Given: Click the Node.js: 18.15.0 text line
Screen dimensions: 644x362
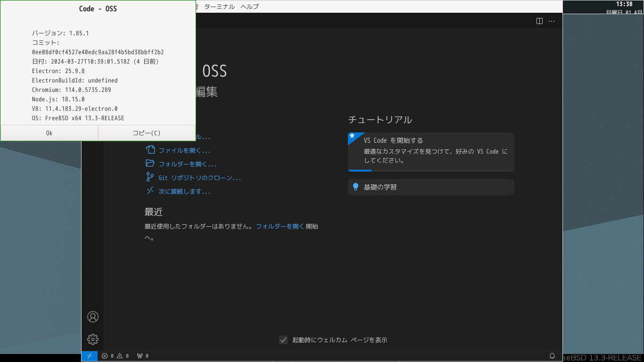Looking at the screenshot, I should point(58,99).
